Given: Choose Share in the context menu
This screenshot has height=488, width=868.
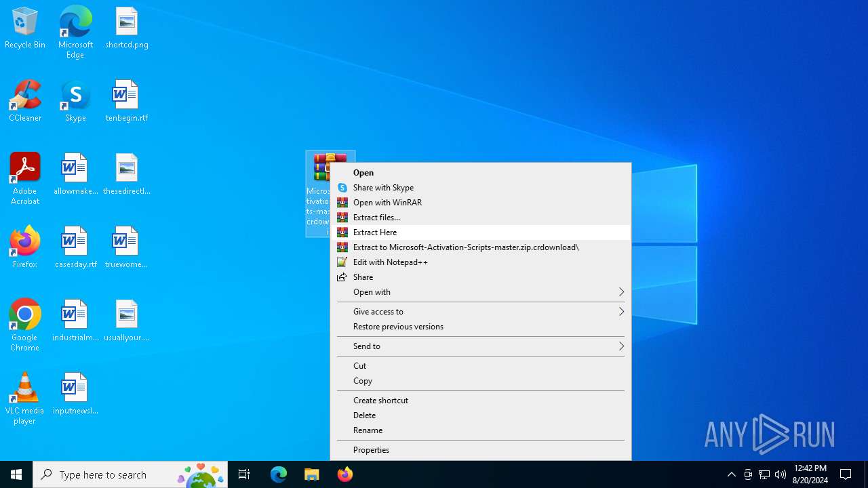Looking at the screenshot, I should [480, 277].
